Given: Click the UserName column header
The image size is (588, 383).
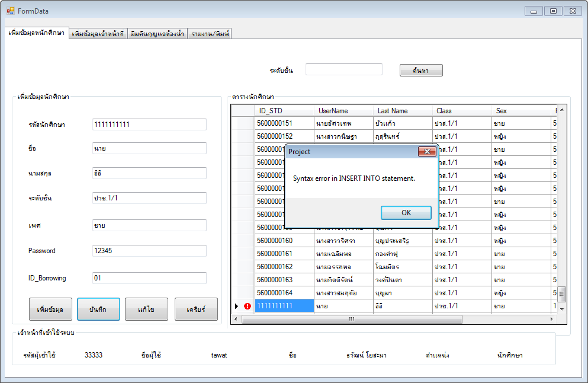Looking at the screenshot, I should 343,111.
